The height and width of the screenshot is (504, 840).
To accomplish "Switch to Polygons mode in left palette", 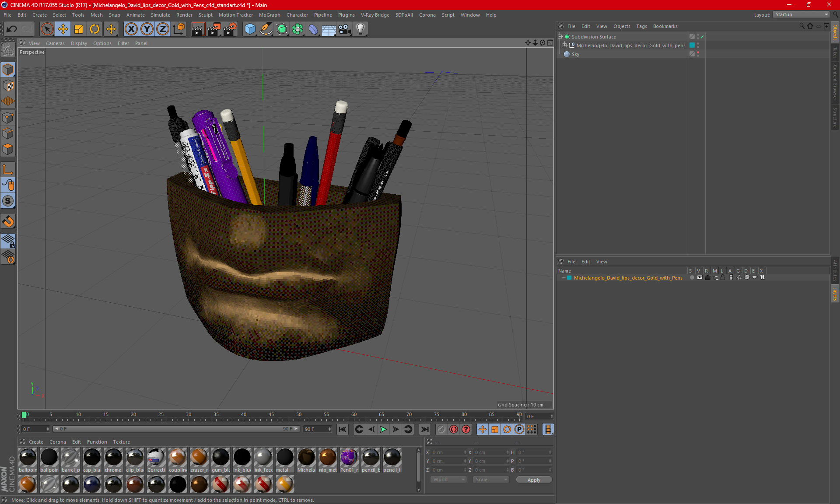I will (x=8, y=149).
